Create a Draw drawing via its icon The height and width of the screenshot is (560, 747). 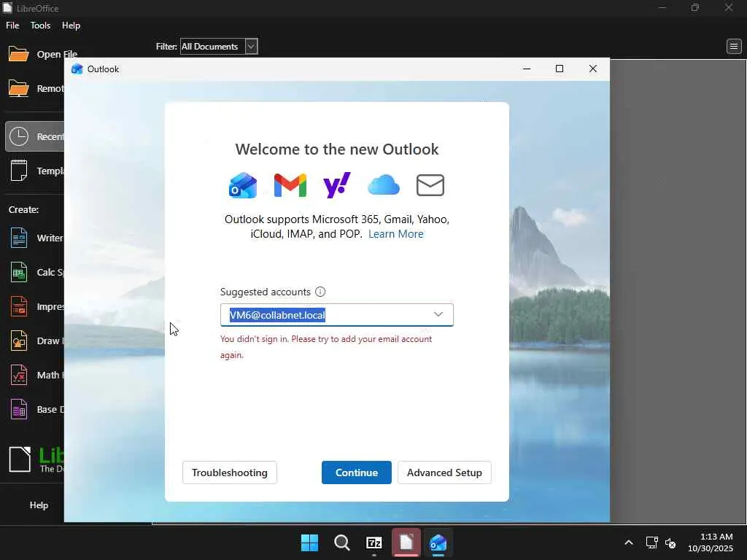(18, 341)
